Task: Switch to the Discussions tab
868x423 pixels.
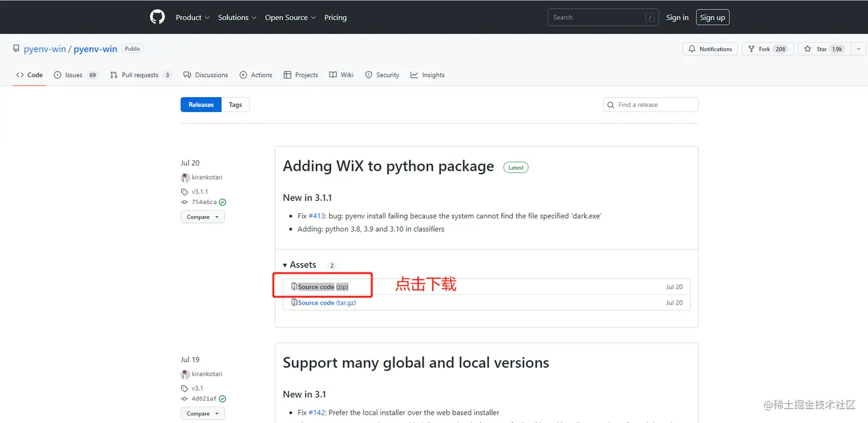Action: (206, 75)
